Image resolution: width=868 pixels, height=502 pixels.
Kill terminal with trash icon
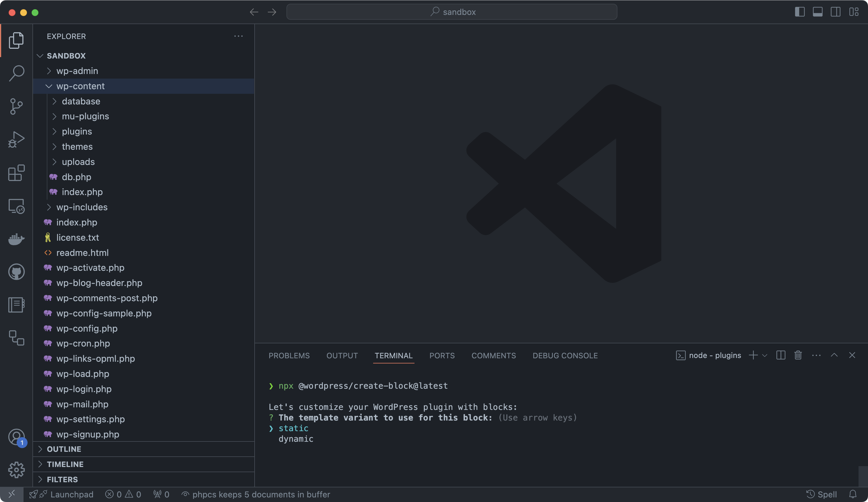tap(798, 355)
